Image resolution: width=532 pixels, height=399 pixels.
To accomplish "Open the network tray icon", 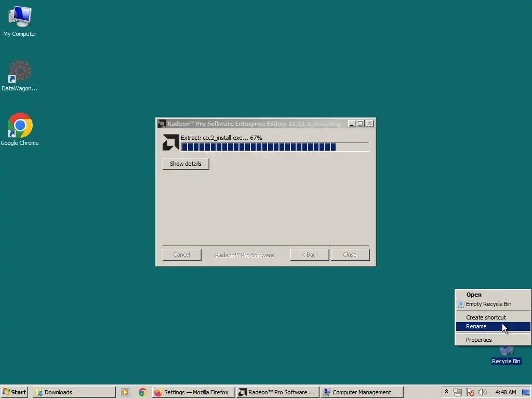I will click(x=457, y=392).
